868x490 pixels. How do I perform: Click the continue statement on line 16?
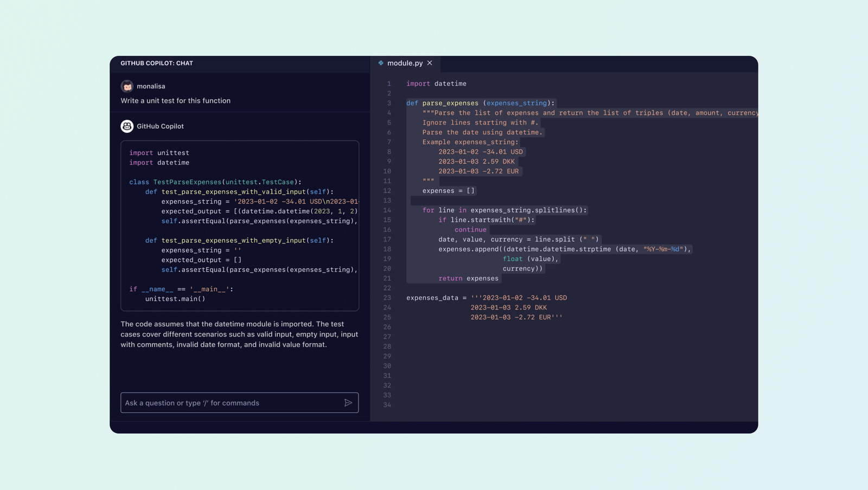pyautogui.click(x=470, y=229)
